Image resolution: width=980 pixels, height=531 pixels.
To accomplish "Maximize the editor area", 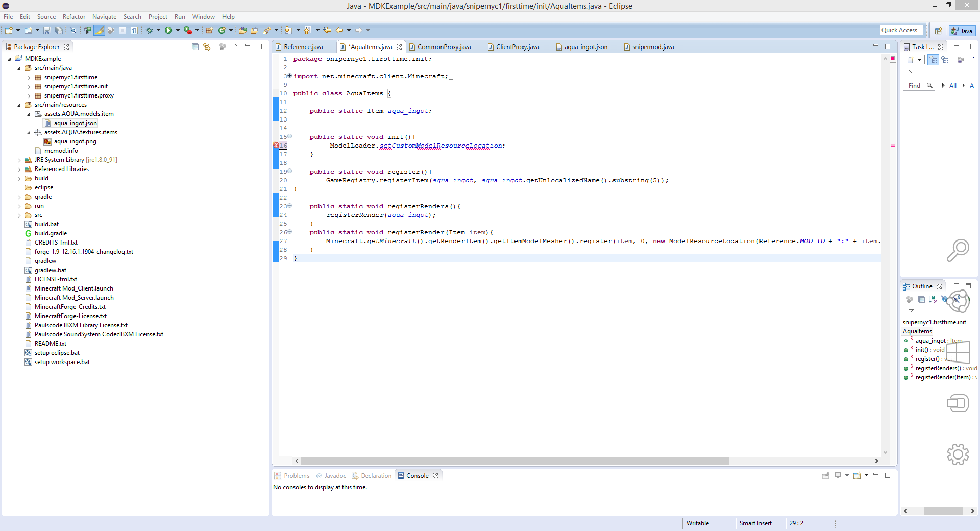I will (x=888, y=46).
